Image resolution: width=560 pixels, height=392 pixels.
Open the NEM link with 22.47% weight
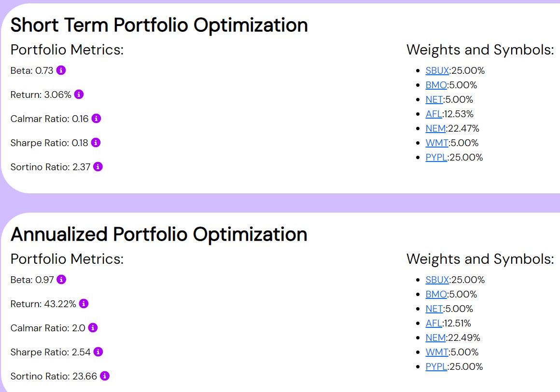pyautogui.click(x=435, y=129)
